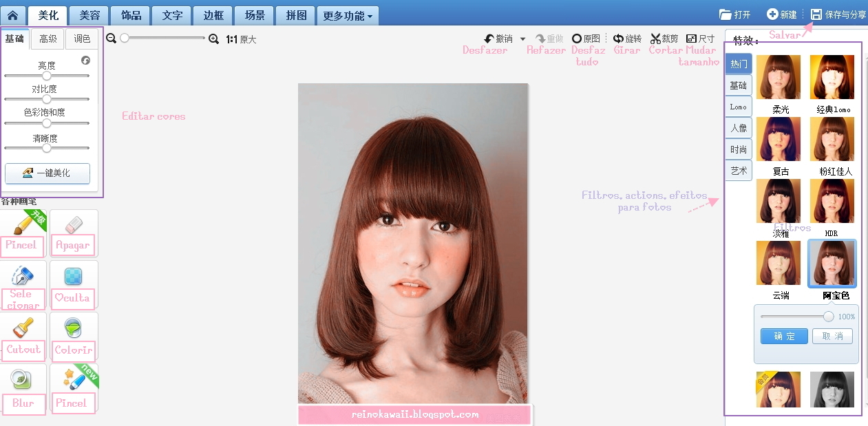Select the 艺术 effects category

point(739,171)
